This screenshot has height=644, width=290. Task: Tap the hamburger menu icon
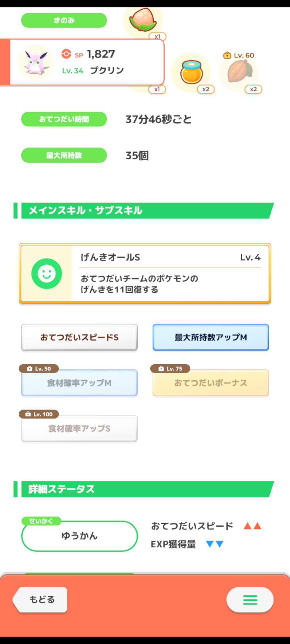click(x=250, y=600)
